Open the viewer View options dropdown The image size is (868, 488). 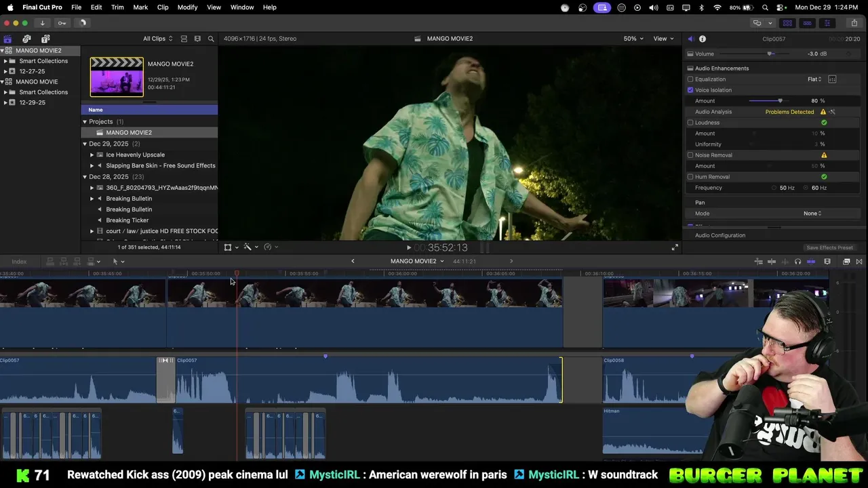tap(663, 39)
